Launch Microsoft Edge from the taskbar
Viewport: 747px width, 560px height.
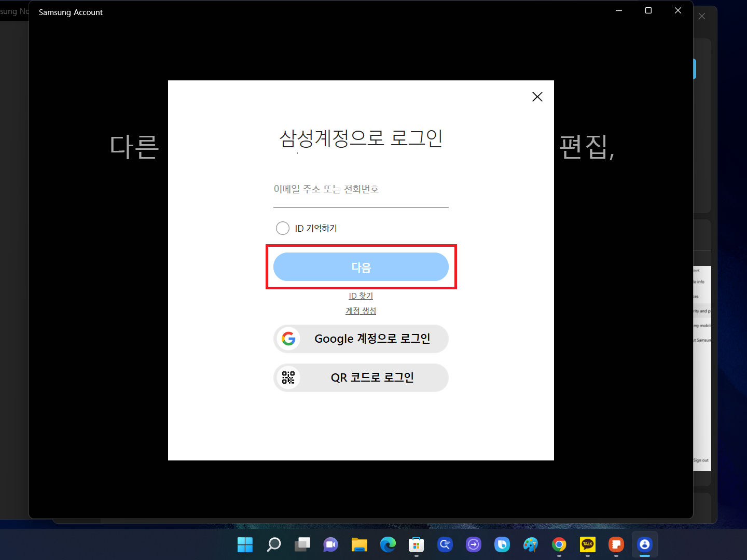click(388, 545)
